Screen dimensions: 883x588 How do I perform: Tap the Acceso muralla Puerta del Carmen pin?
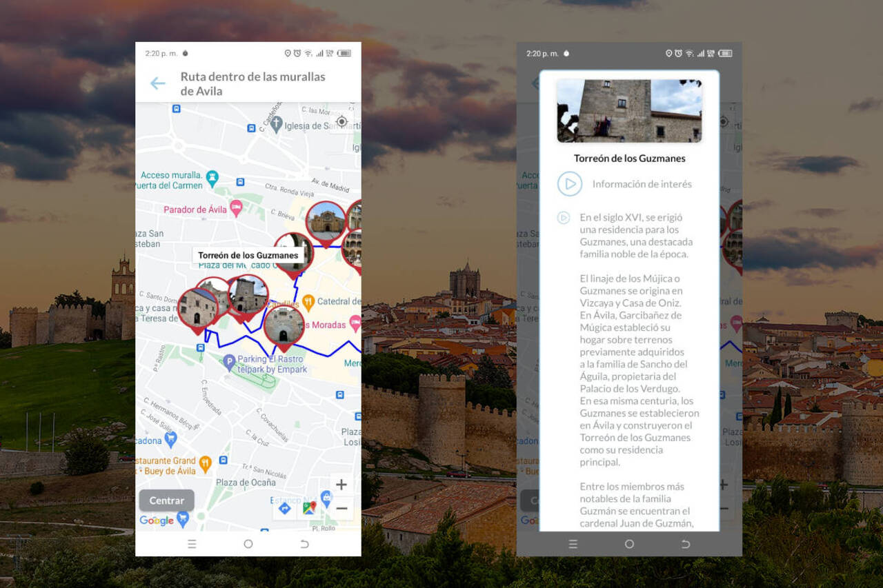coord(212,177)
